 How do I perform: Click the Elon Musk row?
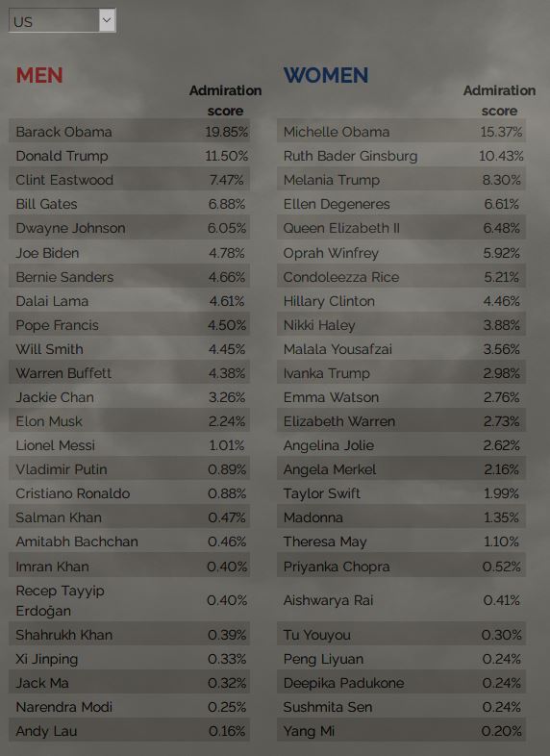pos(129,421)
